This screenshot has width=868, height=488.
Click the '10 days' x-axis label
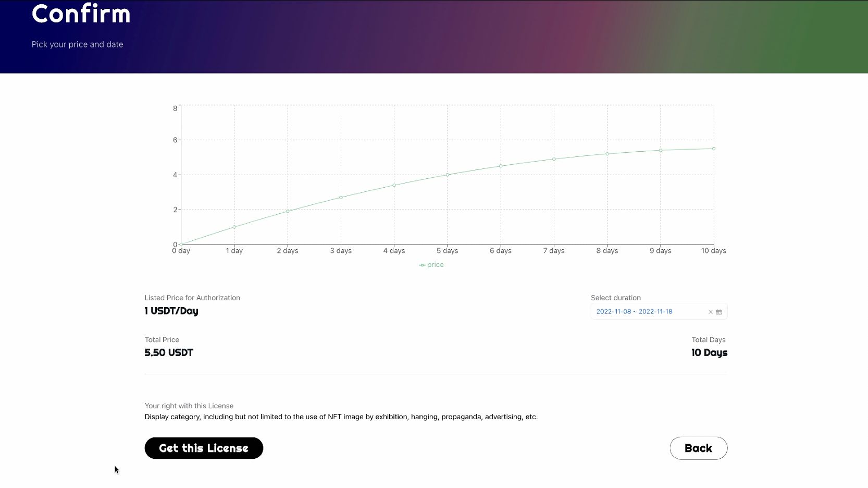click(x=713, y=251)
